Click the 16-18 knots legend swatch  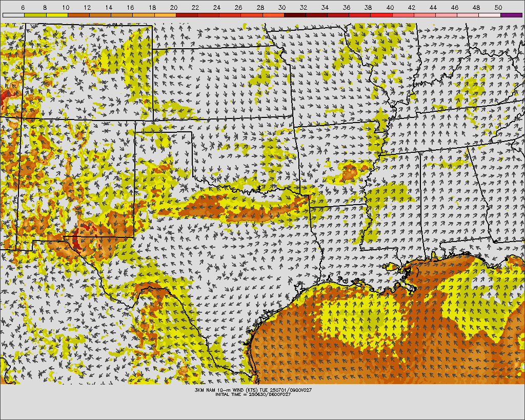pos(144,15)
